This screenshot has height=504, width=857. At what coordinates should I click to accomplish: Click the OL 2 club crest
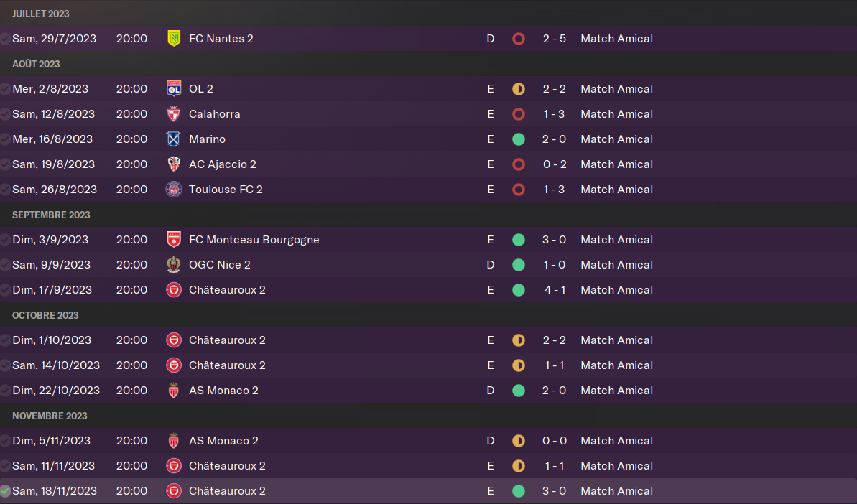[x=173, y=89]
